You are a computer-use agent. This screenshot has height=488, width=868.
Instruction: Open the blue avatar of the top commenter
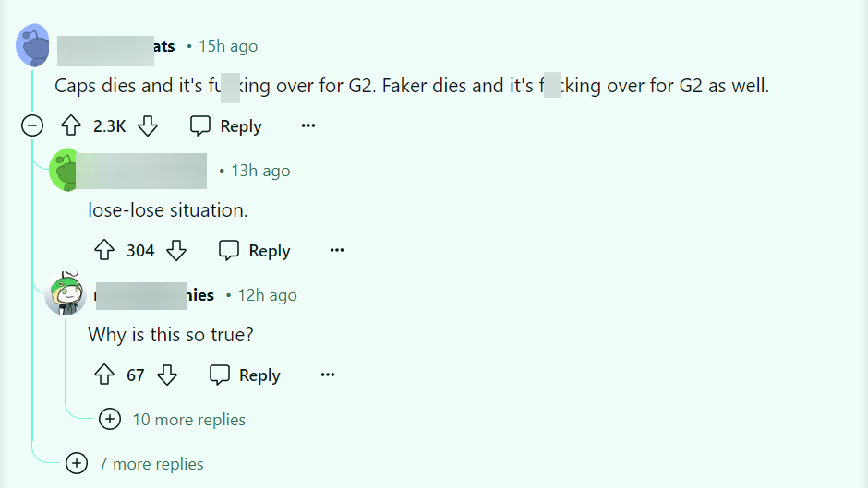click(x=33, y=46)
